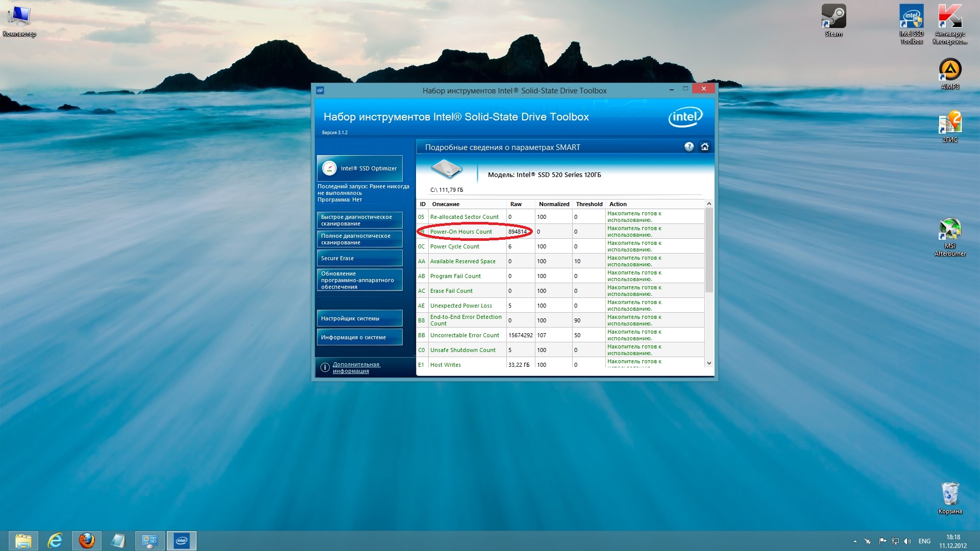The width and height of the screenshot is (980, 551).
Task: Sort by ID column header
Action: 423,204
